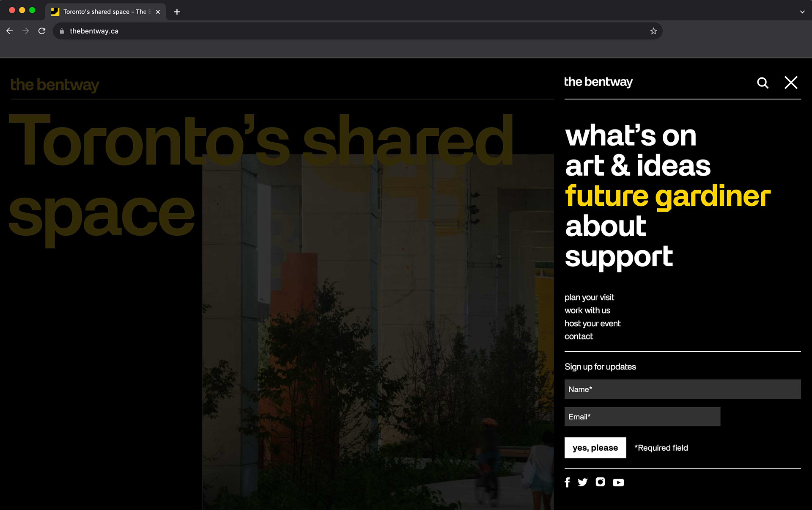Viewport: 812px width, 510px height.
Task: Click the bentway logo in menu panel
Action: tap(598, 82)
